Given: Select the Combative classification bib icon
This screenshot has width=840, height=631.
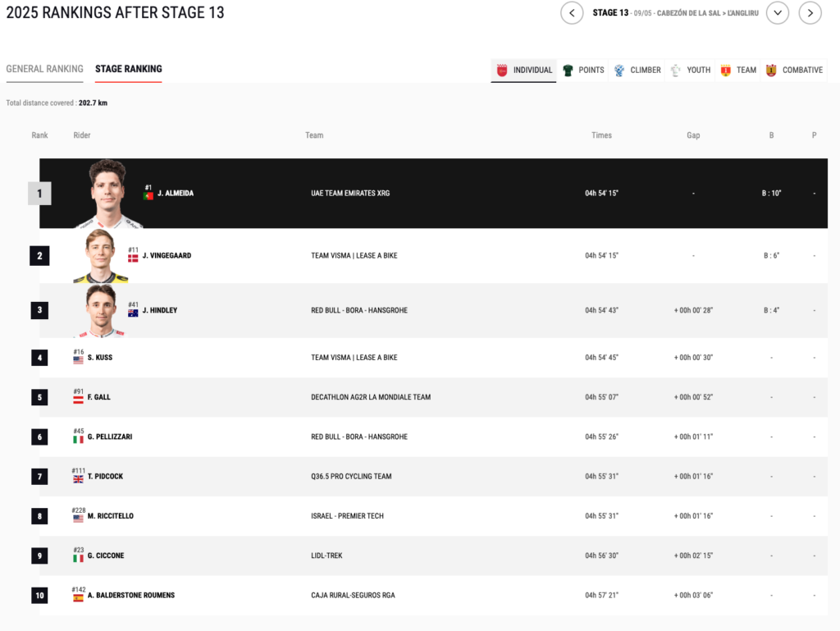Looking at the screenshot, I should [x=771, y=71].
